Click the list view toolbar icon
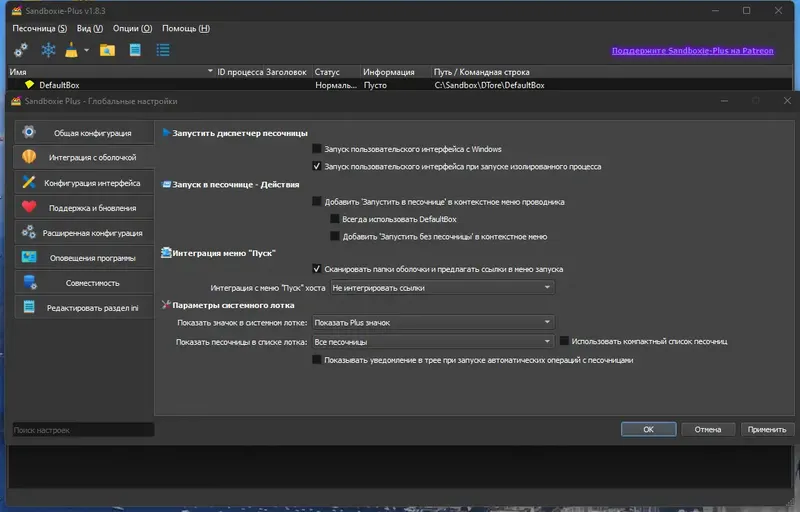This screenshot has height=512, width=800. pos(163,50)
